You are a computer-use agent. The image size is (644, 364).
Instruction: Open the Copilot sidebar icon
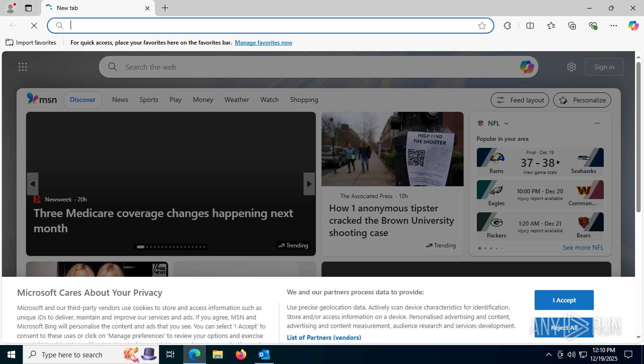633,26
